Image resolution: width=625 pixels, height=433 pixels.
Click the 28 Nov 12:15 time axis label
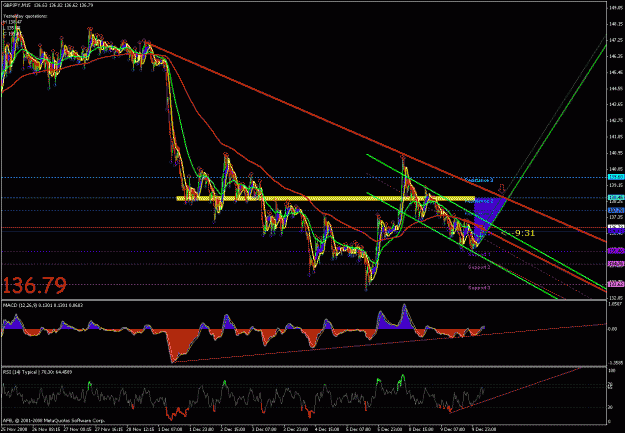139,429
